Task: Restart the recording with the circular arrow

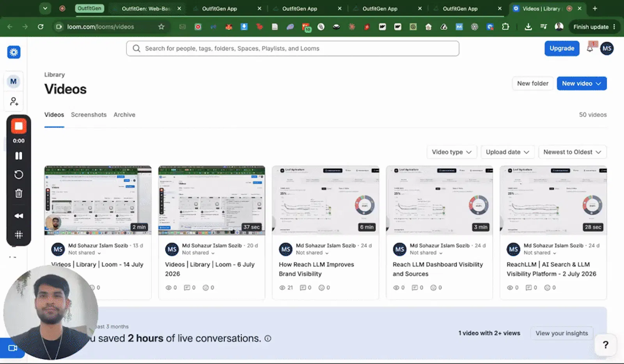Action: pos(19,175)
